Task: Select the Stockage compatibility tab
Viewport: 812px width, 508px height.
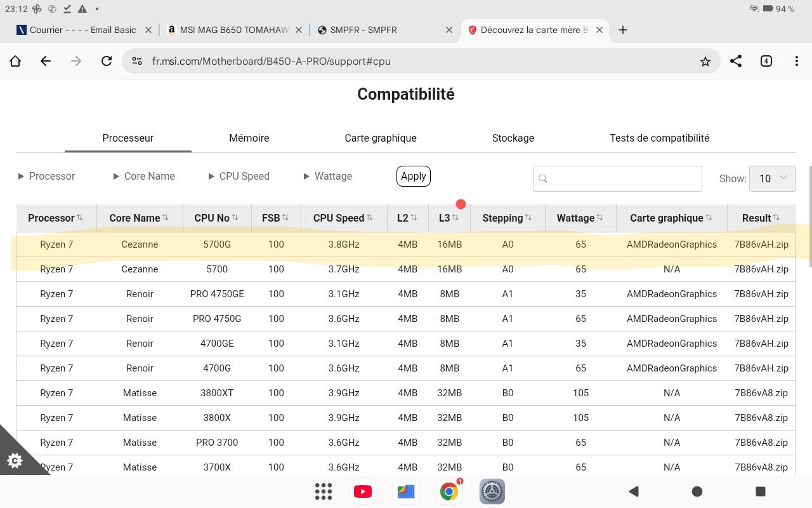Action: [513, 138]
